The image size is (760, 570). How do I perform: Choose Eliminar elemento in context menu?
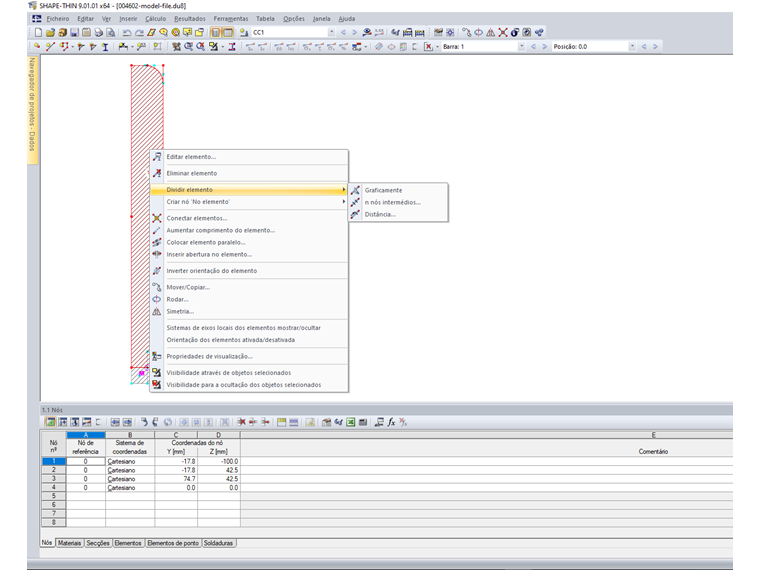click(249, 173)
